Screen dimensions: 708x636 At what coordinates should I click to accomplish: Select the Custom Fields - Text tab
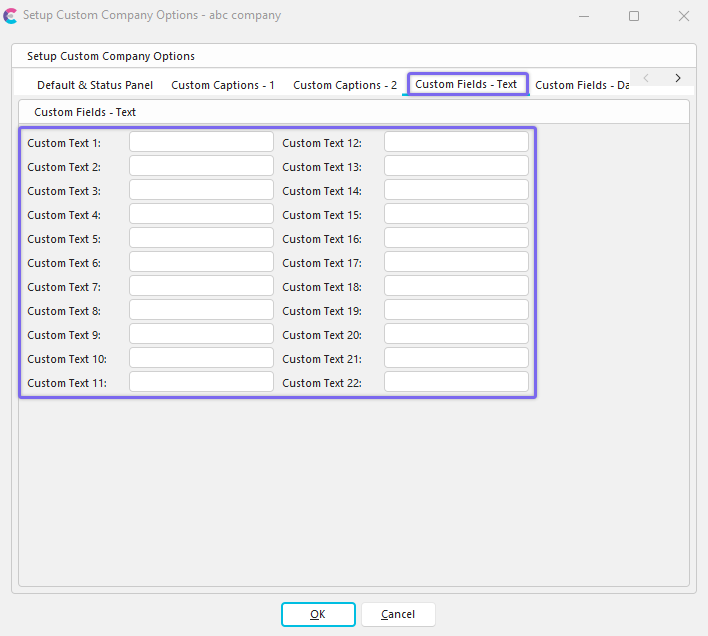tap(466, 84)
